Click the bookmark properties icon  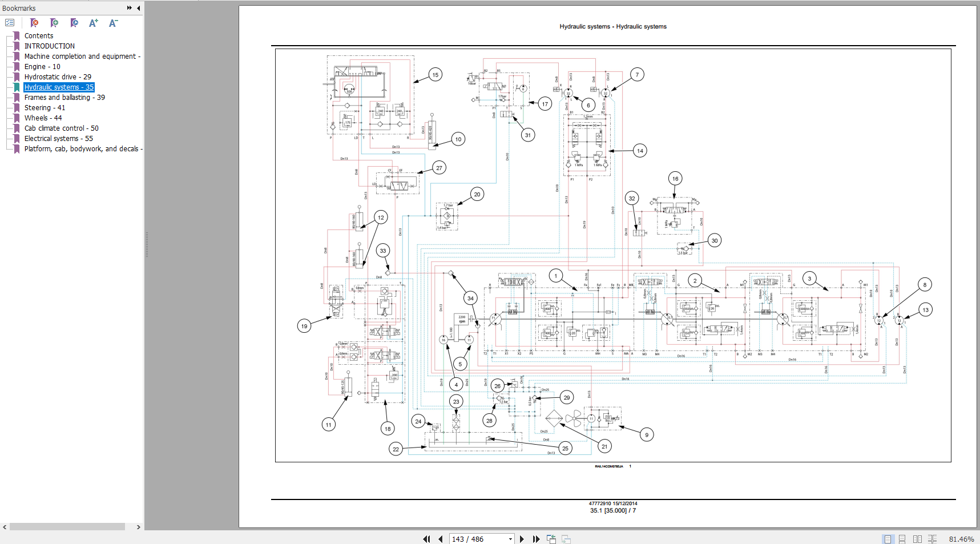point(74,23)
